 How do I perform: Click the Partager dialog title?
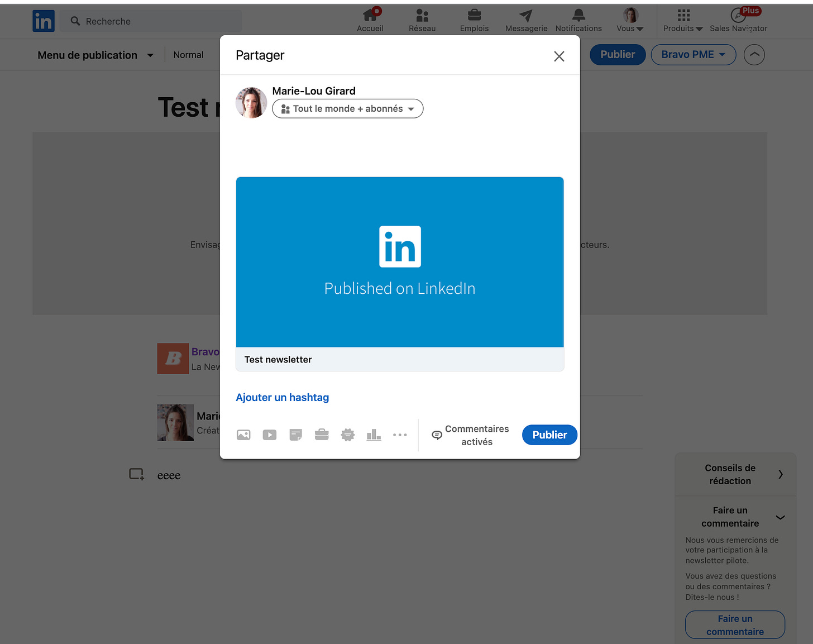tap(260, 55)
